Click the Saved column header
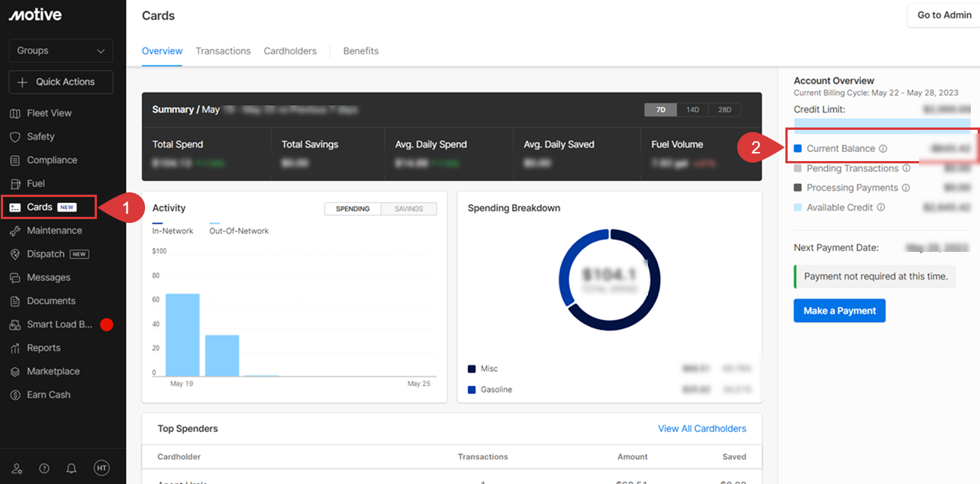980x484 pixels. tap(734, 457)
